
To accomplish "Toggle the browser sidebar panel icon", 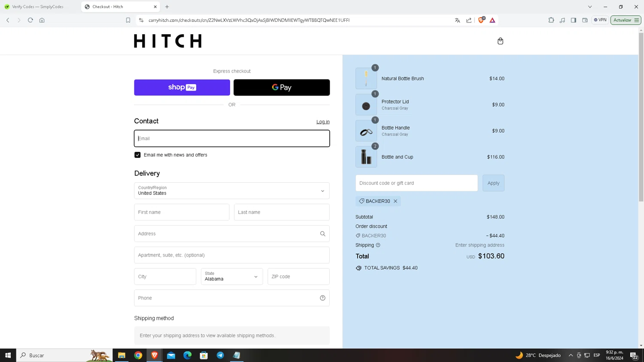I will [x=574, y=20].
